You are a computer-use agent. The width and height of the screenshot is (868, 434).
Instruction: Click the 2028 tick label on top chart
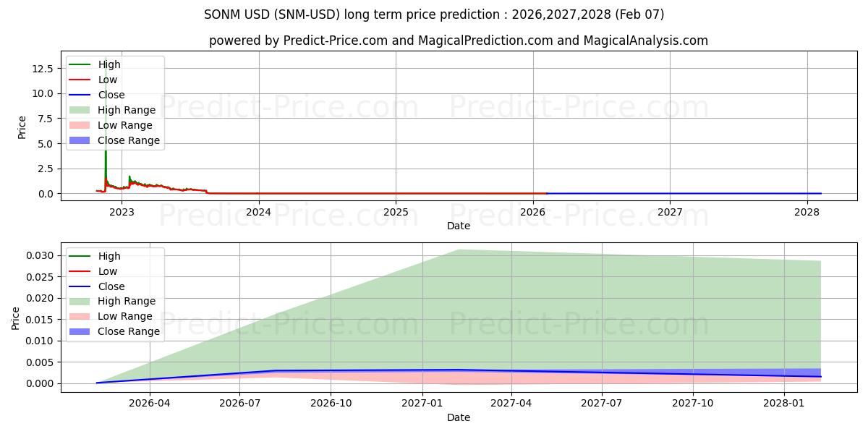(807, 212)
